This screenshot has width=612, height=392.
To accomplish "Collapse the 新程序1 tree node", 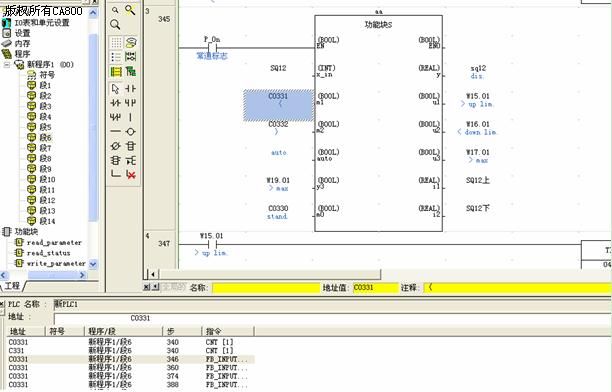I will pos(7,64).
